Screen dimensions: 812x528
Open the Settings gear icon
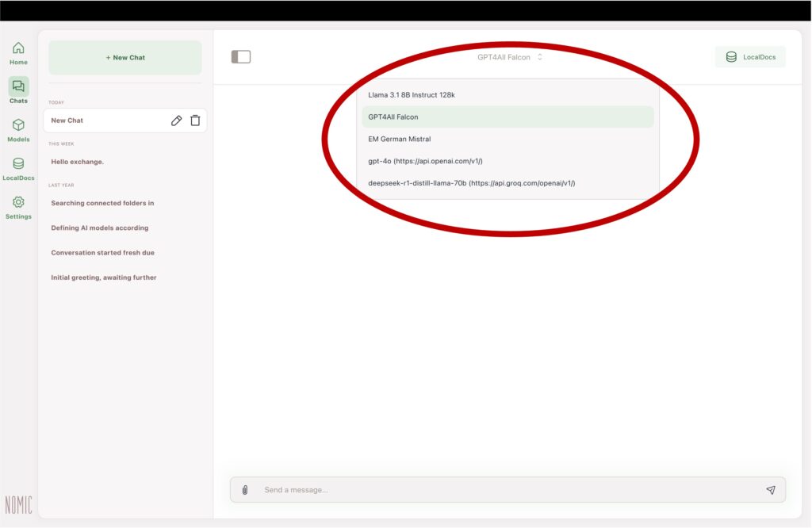tap(18, 203)
